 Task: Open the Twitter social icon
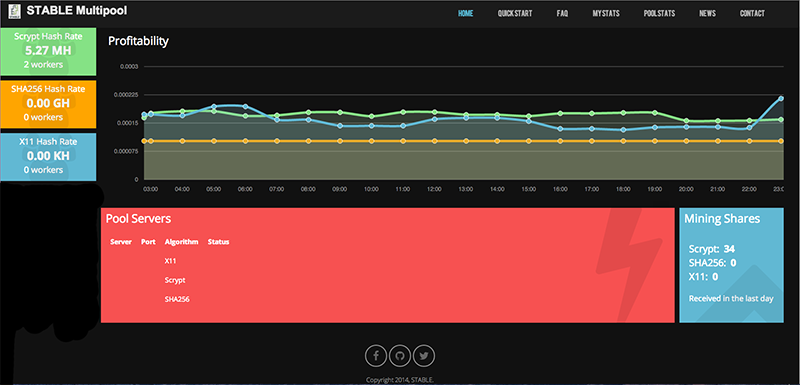tap(424, 356)
